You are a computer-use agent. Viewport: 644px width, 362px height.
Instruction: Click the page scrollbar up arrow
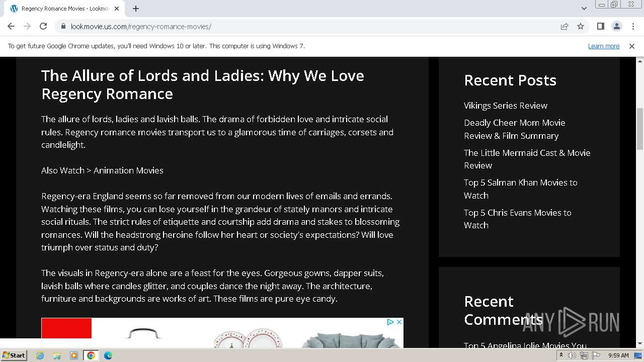point(640,61)
